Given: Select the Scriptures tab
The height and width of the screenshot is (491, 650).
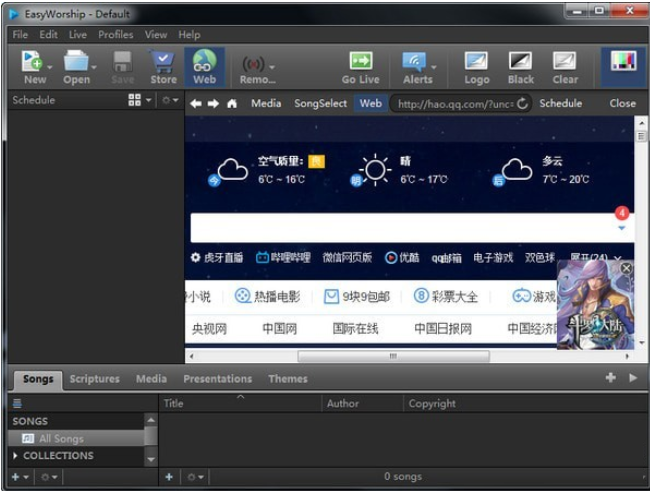Looking at the screenshot, I should pyautogui.click(x=95, y=379).
